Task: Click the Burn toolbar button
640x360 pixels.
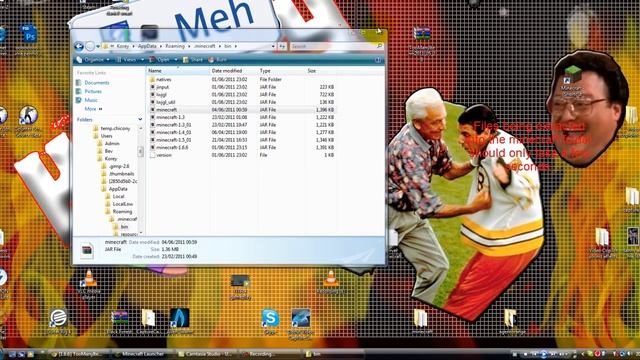Action: click(x=218, y=60)
